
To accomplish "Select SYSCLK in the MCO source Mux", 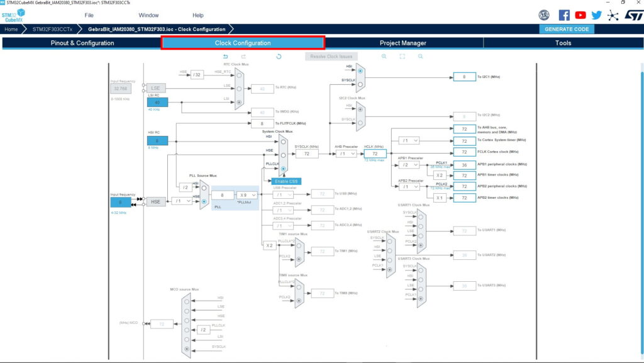I will pos(187,349).
